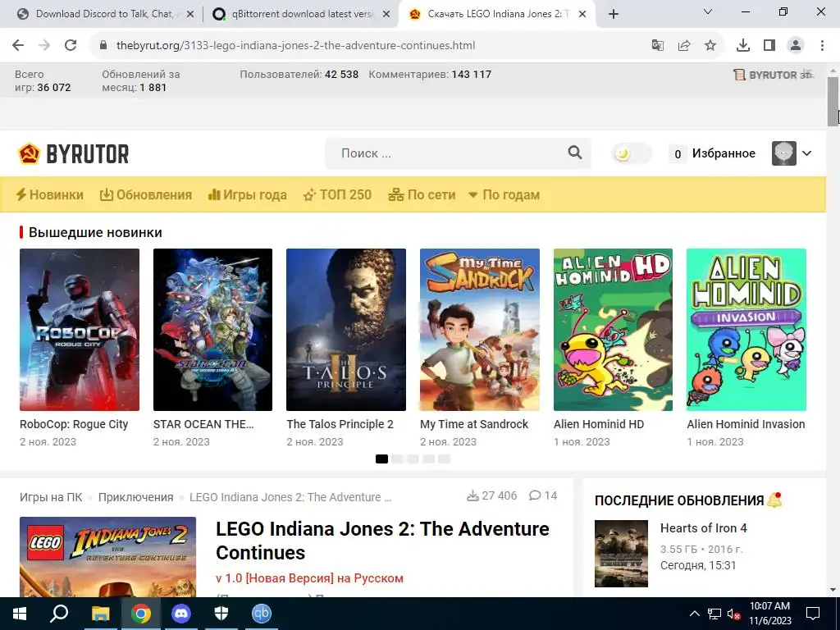840x630 pixels.
Task: Close the Download Discord tab
Action: coord(190,15)
